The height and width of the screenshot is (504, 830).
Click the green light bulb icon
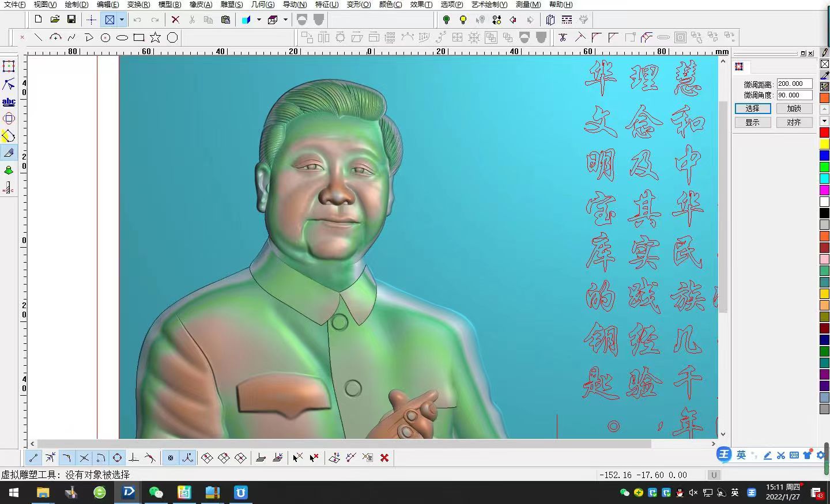coord(446,20)
